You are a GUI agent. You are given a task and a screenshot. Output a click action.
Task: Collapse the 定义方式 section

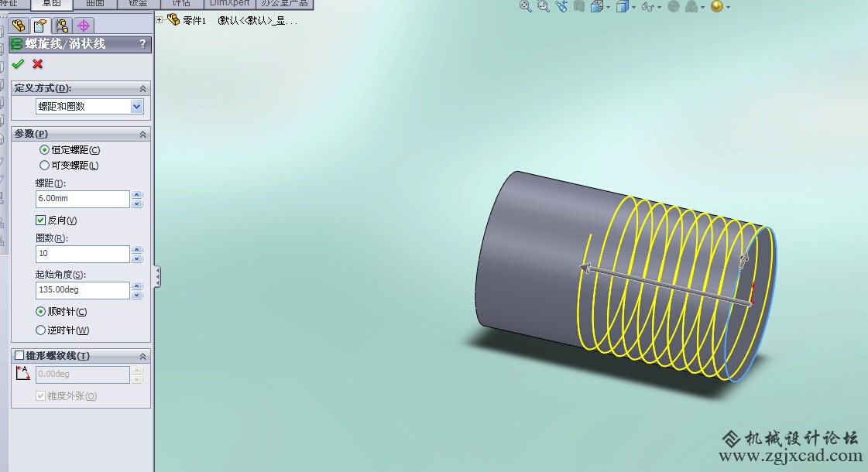click(142, 88)
